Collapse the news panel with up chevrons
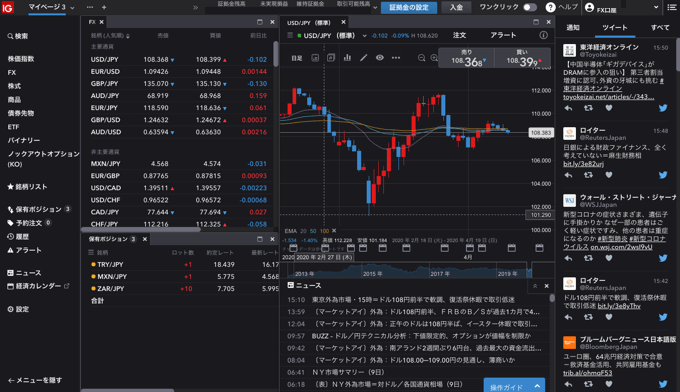 pos(535,286)
